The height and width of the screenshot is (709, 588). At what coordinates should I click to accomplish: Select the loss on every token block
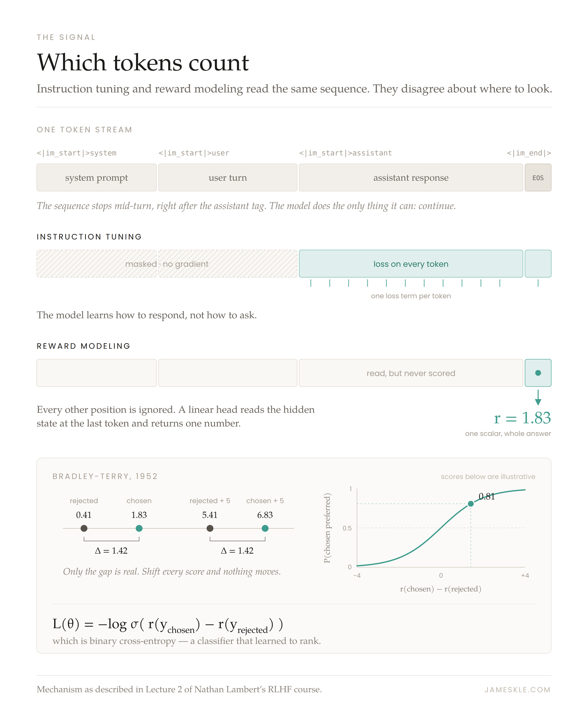tap(411, 264)
